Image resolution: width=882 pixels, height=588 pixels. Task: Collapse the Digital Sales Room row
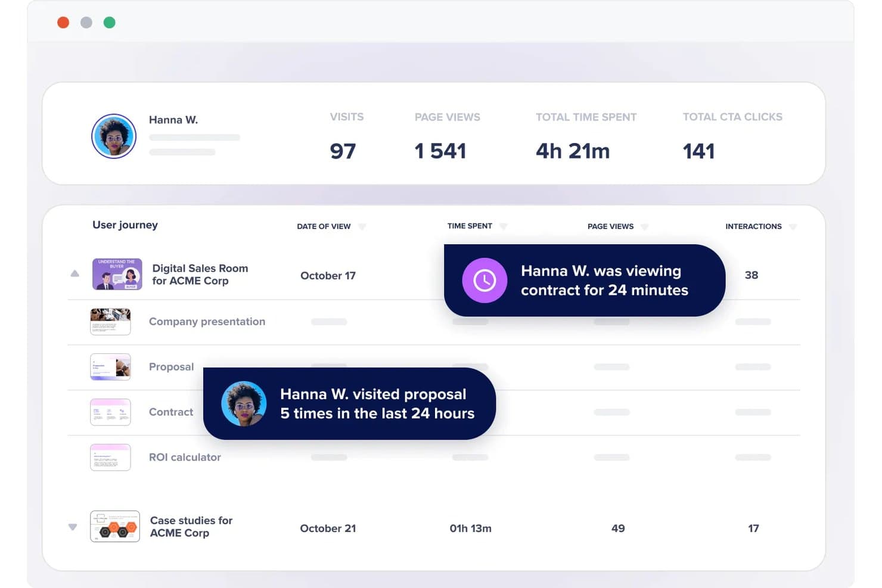[74, 273]
